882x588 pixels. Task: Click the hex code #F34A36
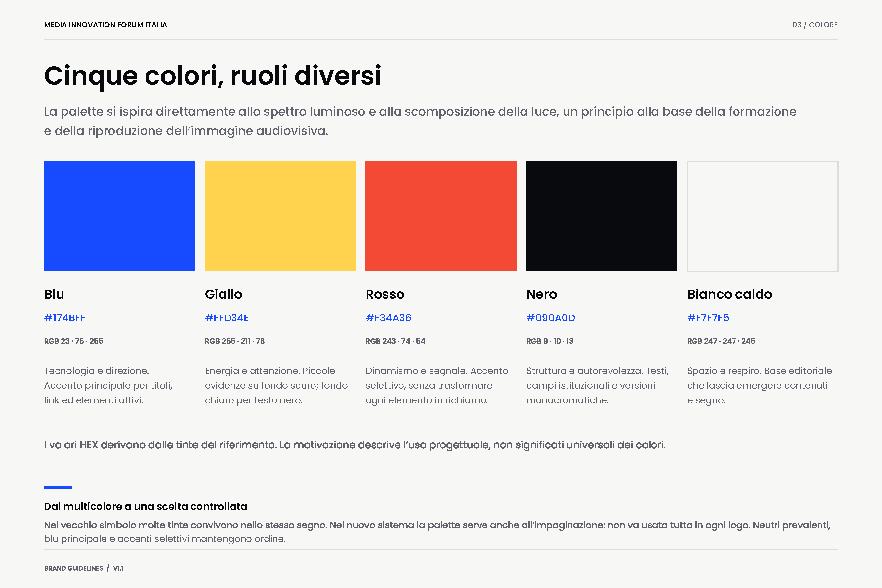389,318
